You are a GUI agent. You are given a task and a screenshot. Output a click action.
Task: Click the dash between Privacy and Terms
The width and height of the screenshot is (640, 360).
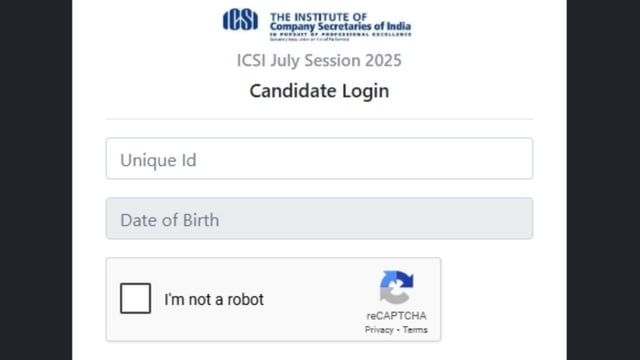click(x=398, y=330)
